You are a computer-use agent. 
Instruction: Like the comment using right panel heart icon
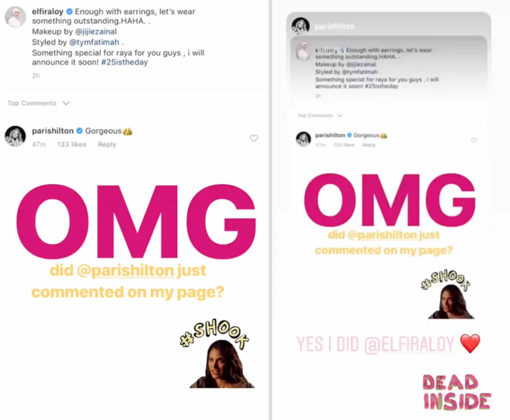[474, 140]
